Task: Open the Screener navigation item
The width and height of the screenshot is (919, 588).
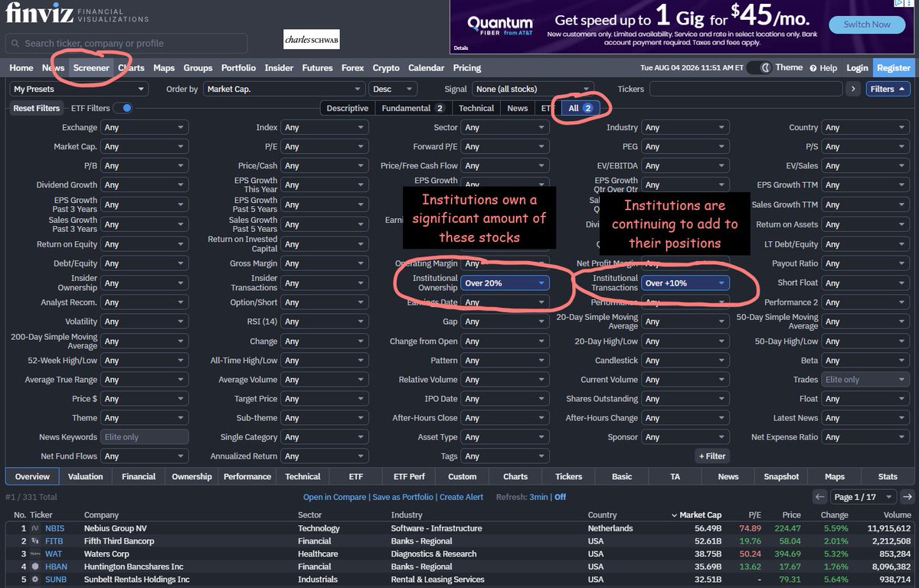Action: click(x=91, y=68)
